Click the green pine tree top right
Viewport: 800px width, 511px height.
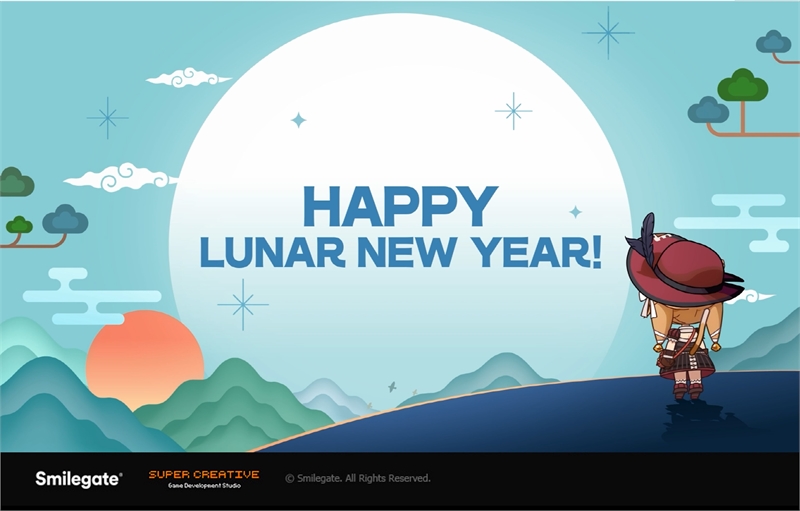coord(742,85)
